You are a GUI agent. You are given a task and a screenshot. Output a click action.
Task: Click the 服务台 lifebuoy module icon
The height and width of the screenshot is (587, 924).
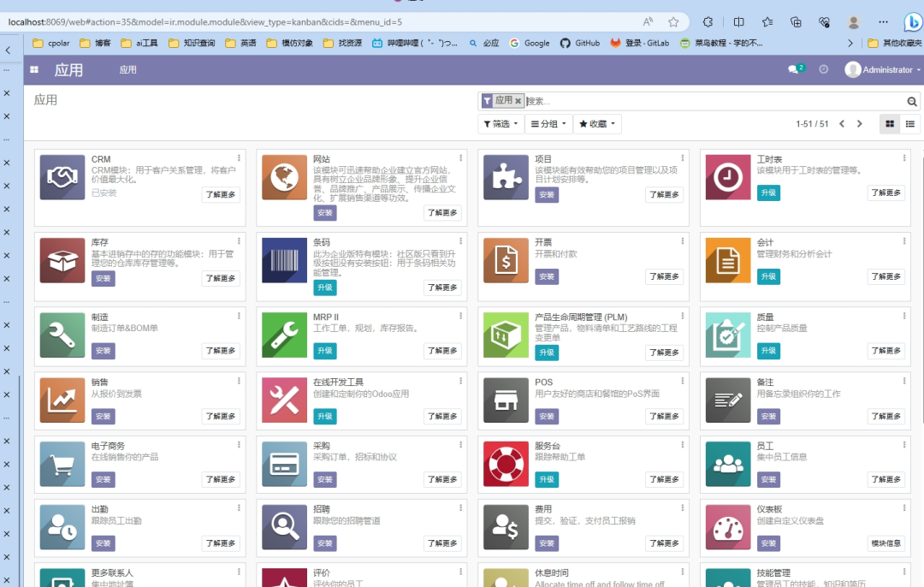[x=506, y=464]
